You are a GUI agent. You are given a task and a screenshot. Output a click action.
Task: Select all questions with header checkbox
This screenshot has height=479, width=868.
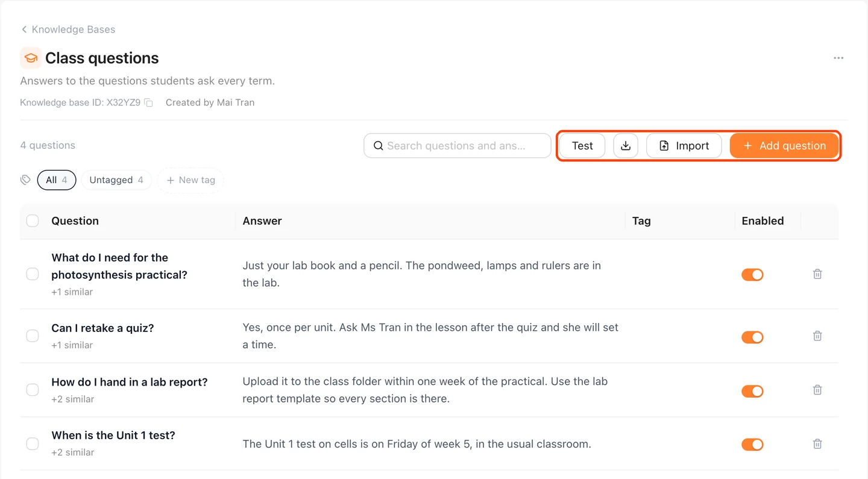click(33, 221)
